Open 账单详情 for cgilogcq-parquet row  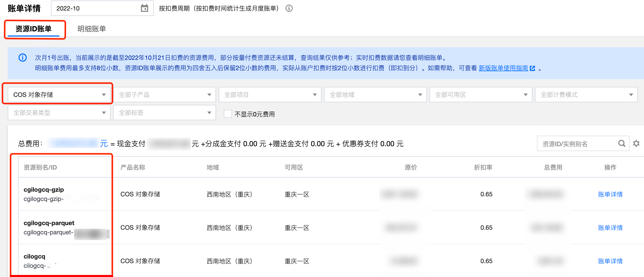610,228
